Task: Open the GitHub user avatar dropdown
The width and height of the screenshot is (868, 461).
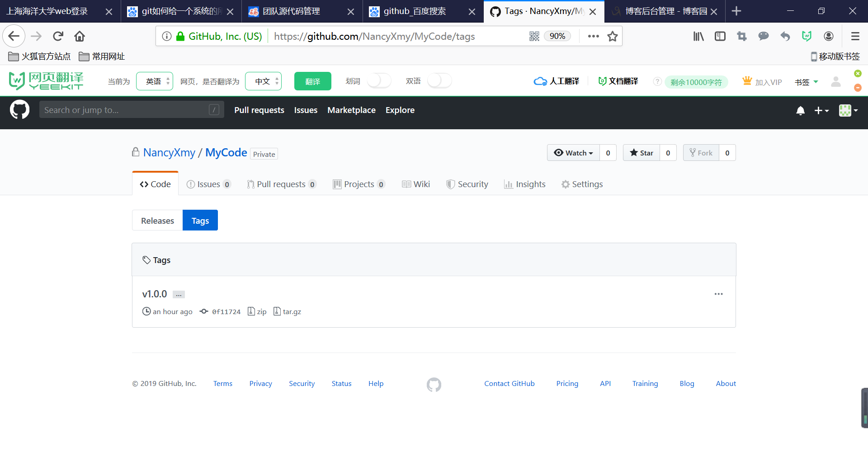Action: tap(848, 110)
